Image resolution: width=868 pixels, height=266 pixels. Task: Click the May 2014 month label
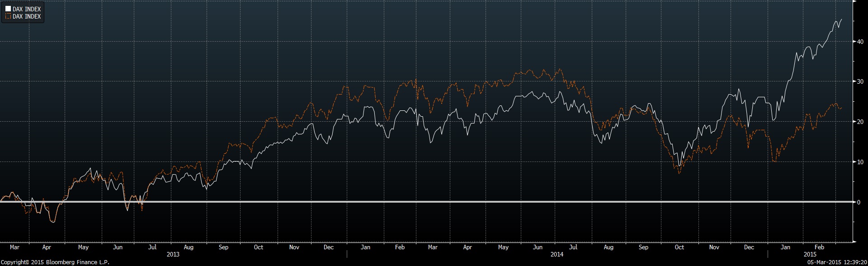(x=503, y=247)
